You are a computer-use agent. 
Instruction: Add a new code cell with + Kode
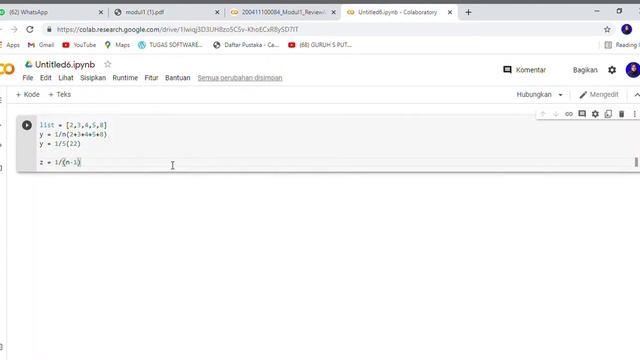pos(28,95)
